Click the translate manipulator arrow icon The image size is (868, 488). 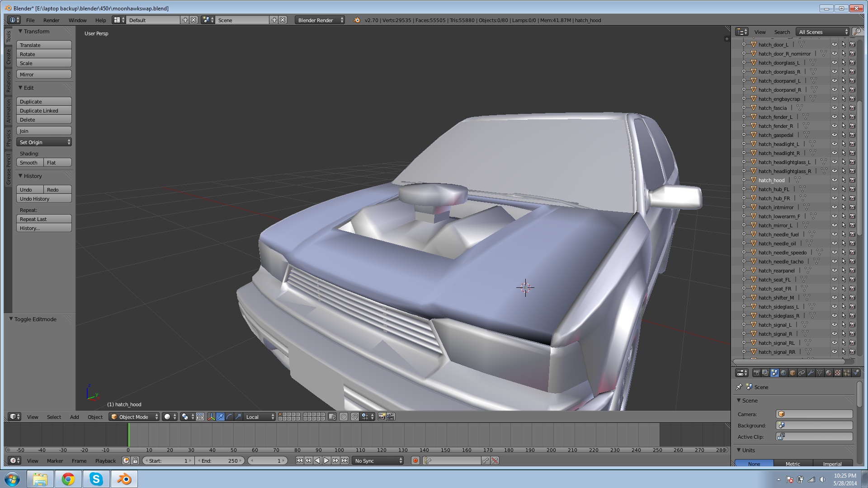coord(220,417)
